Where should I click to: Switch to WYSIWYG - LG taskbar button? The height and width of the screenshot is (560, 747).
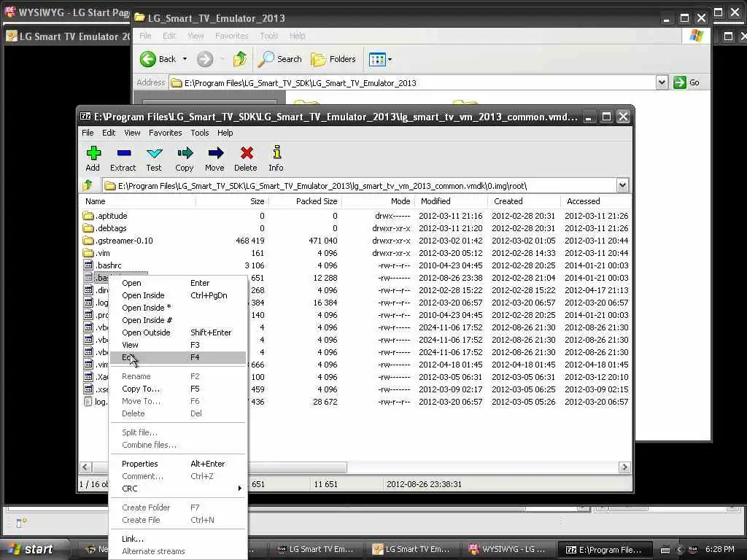pos(508,549)
